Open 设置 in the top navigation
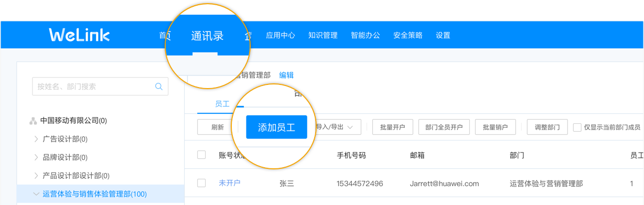644x205 pixels. pos(443,35)
